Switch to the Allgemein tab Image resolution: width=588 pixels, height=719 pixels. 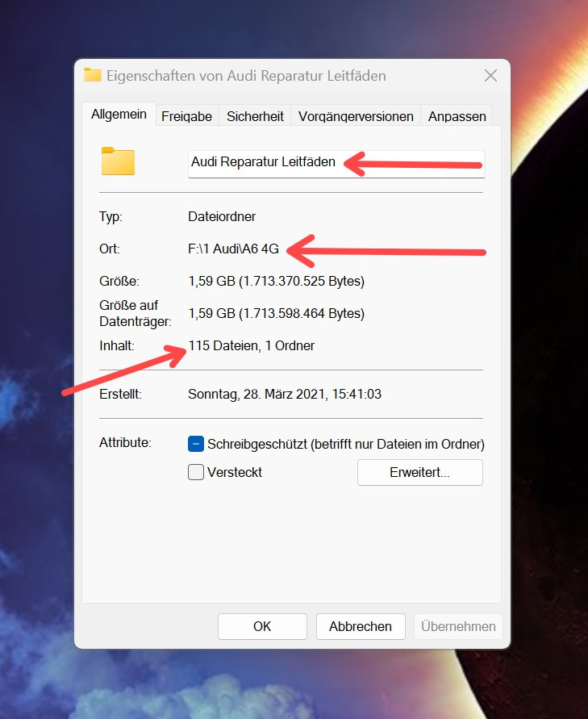[119, 114]
